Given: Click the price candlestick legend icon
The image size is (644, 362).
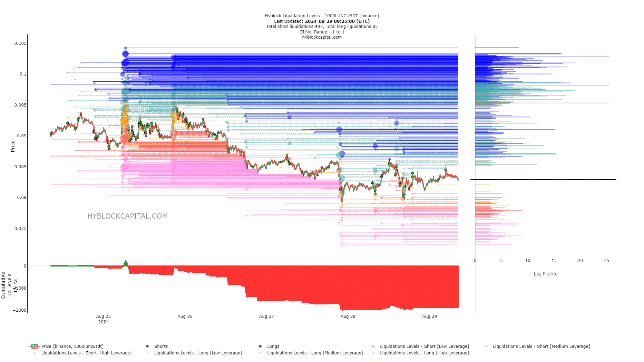Looking at the screenshot, I should [35, 346].
